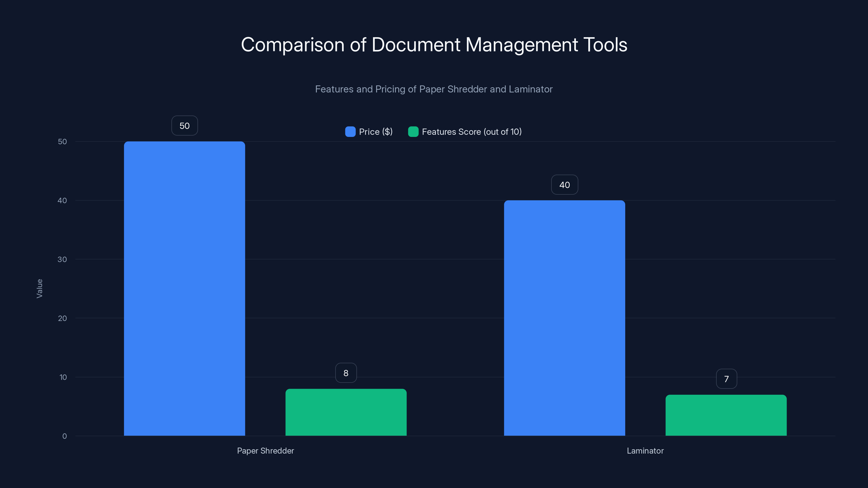Click the y-axis tick label 20
The image size is (868, 488).
pos(62,318)
